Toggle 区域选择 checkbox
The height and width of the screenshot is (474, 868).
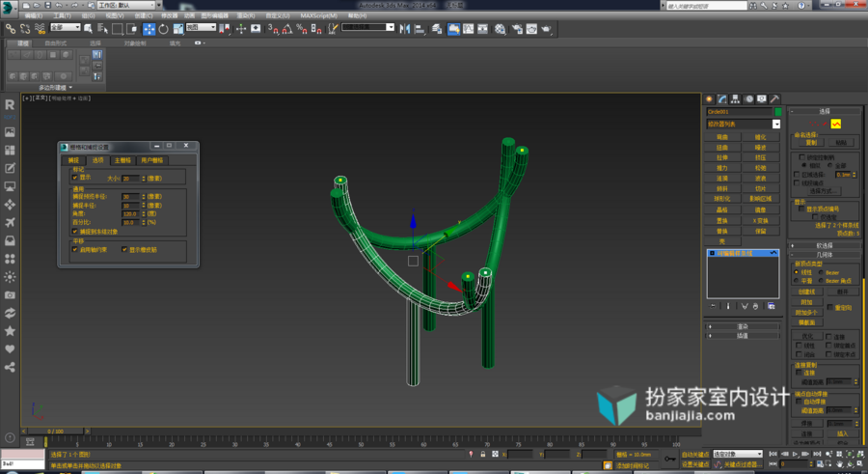pyautogui.click(x=798, y=174)
